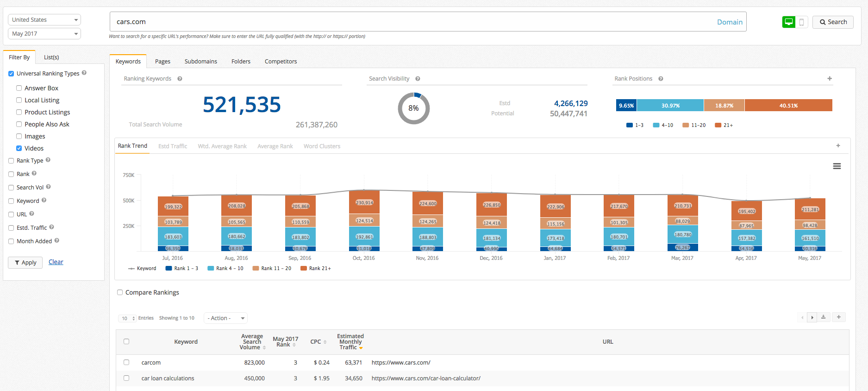Click help icon beside Rank Type filter
This screenshot has height=391, width=868.
coord(48,160)
